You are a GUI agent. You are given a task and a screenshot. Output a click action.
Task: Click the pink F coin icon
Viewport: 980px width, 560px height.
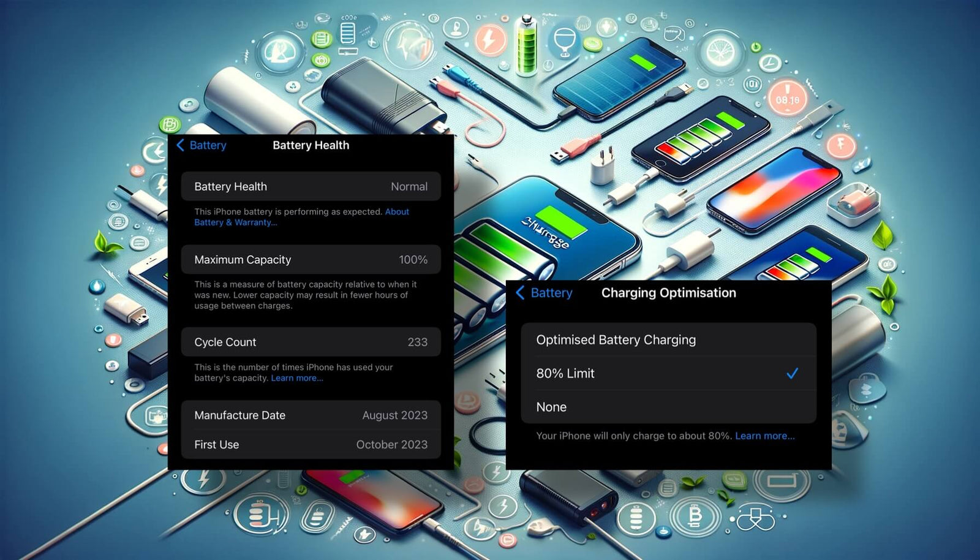click(840, 145)
